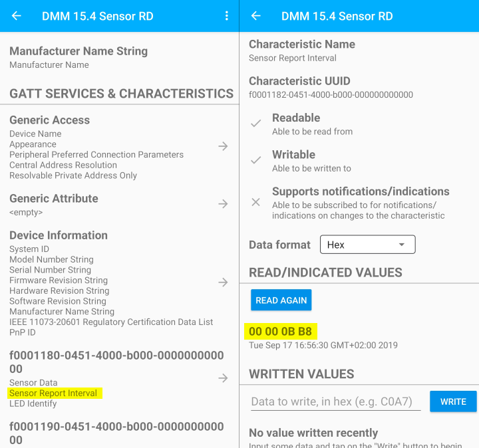This screenshot has width=479, height=448.
Task: Click the Readable checkmark icon
Action: 255,124
